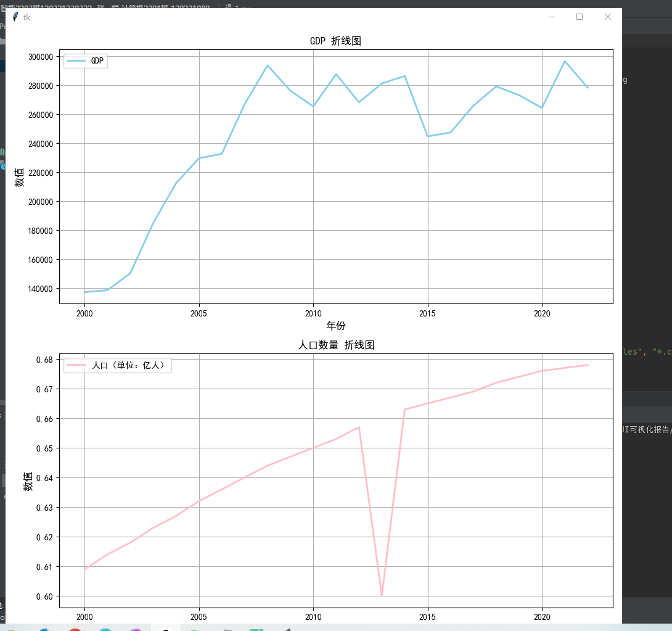
Task: Click the 0.67 y-axis tick label
Action: click(44, 389)
